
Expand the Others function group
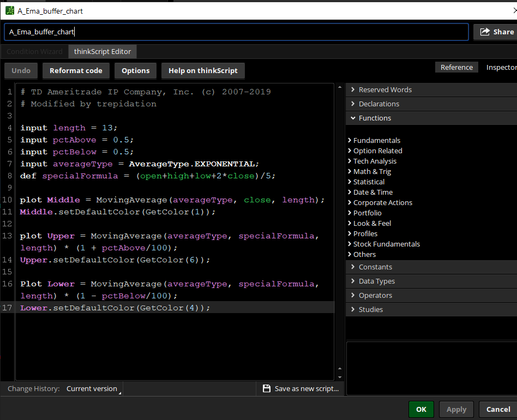tap(362, 255)
